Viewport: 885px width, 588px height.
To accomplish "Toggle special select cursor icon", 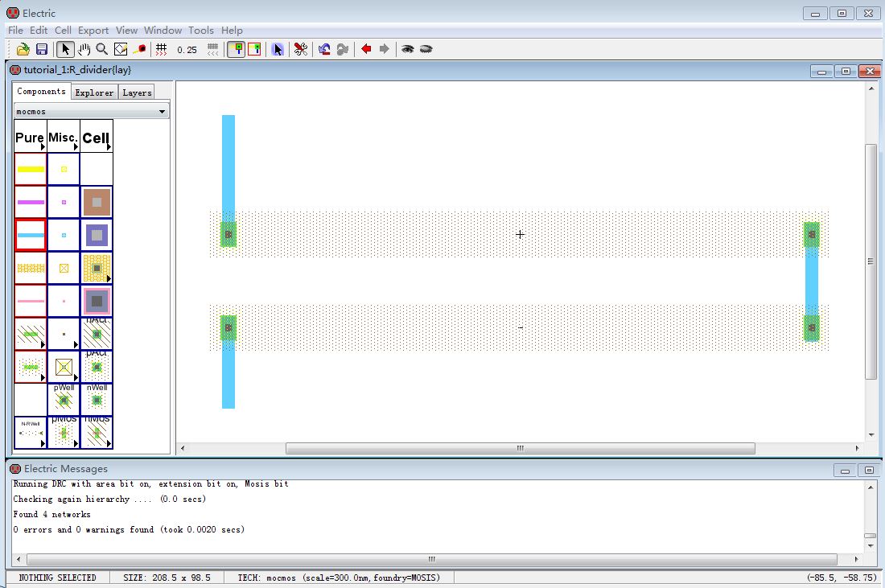I will click(277, 49).
